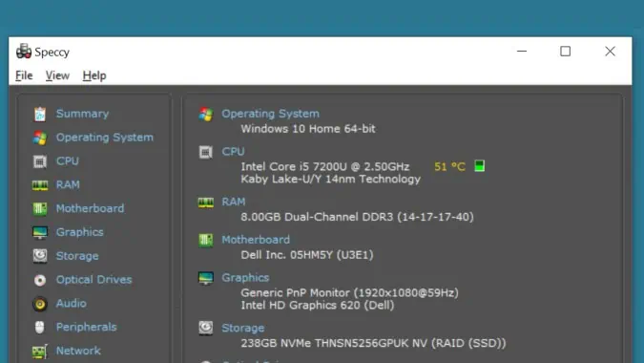Viewport: 644px width, 363px height.
Task: Open the Operating System heading link
Action: [270, 114]
